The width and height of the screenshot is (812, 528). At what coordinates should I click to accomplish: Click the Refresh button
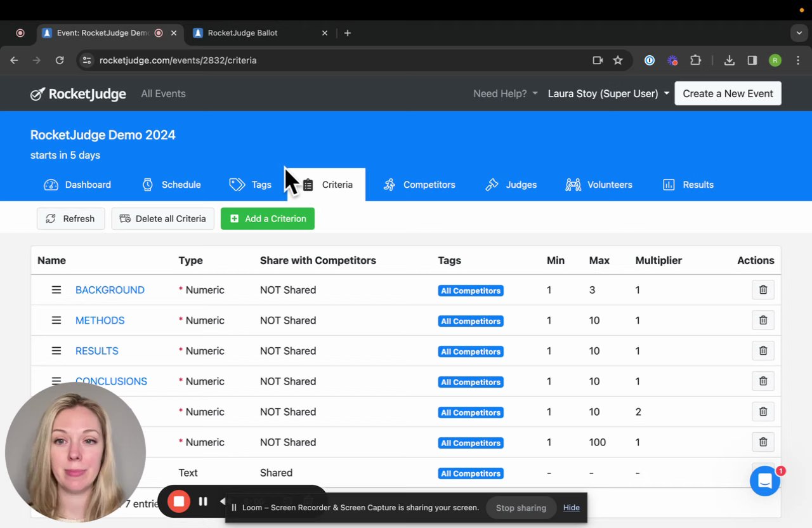click(x=70, y=219)
